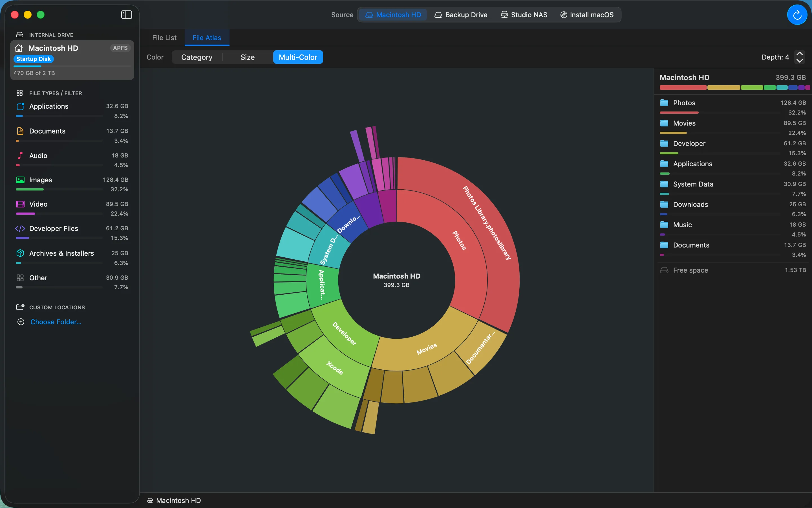Click the Developer Files code icon
Viewport: 812px width, 508px height.
point(20,229)
